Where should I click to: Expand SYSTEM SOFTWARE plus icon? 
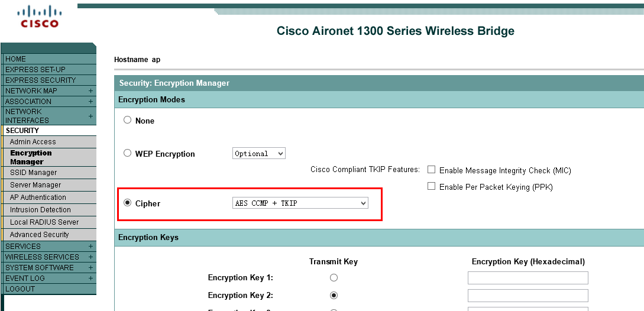90,268
